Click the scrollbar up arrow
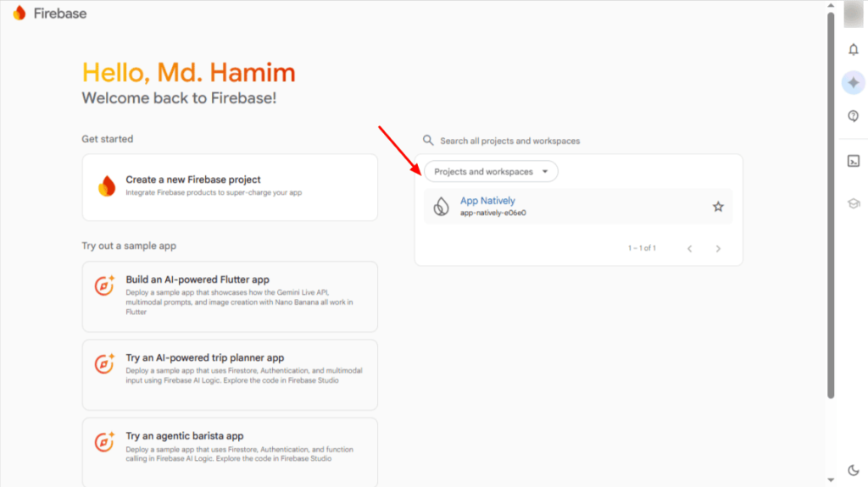The width and height of the screenshot is (868, 487). pyautogui.click(x=831, y=6)
